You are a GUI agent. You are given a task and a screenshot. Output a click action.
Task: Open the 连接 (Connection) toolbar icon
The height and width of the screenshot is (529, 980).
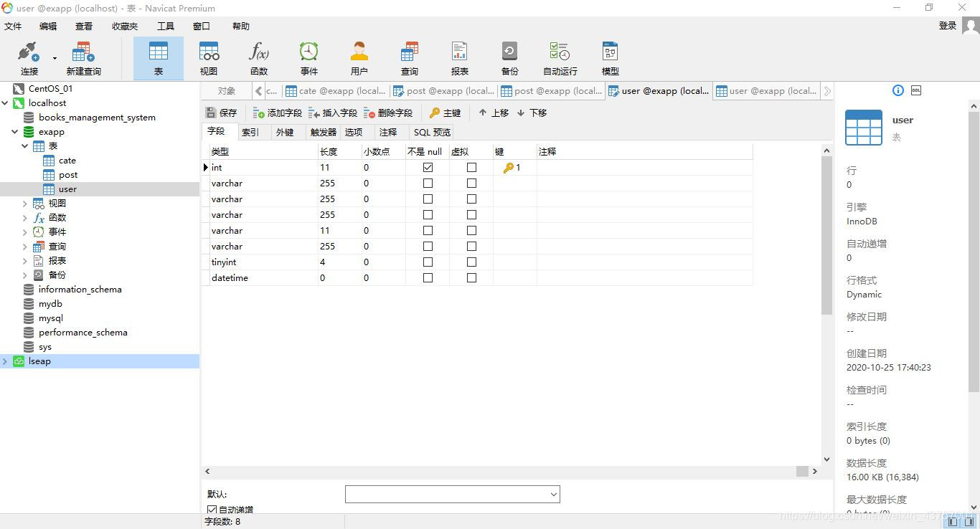(x=29, y=58)
